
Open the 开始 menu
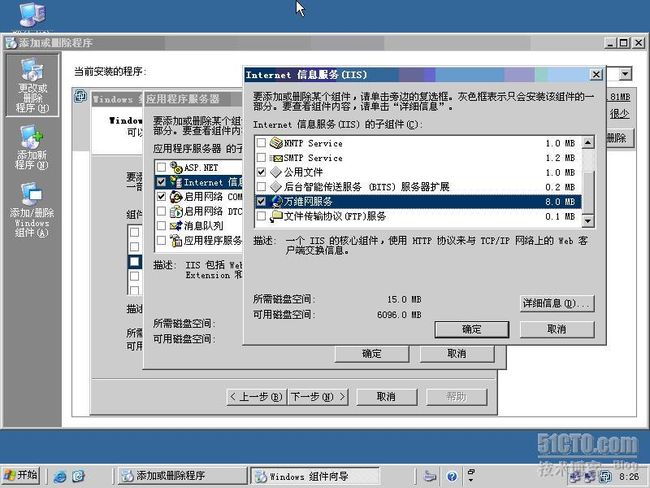click(21, 475)
